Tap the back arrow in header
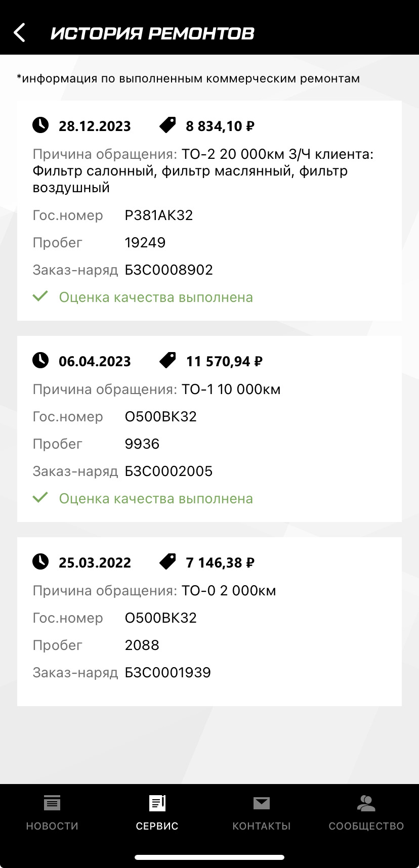Image resolution: width=419 pixels, height=868 pixels. coord(19,33)
